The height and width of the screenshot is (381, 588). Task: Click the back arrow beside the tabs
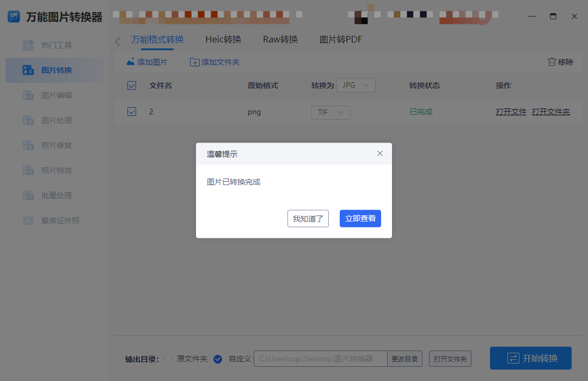pyautogui.click(x=118, y=41)
